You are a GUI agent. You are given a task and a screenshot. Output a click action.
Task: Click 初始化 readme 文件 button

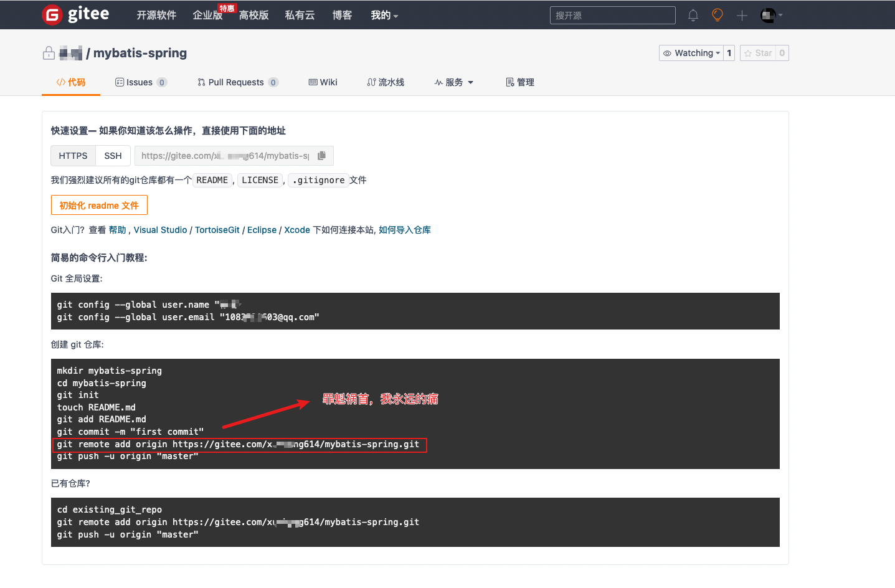coord(99,205)
